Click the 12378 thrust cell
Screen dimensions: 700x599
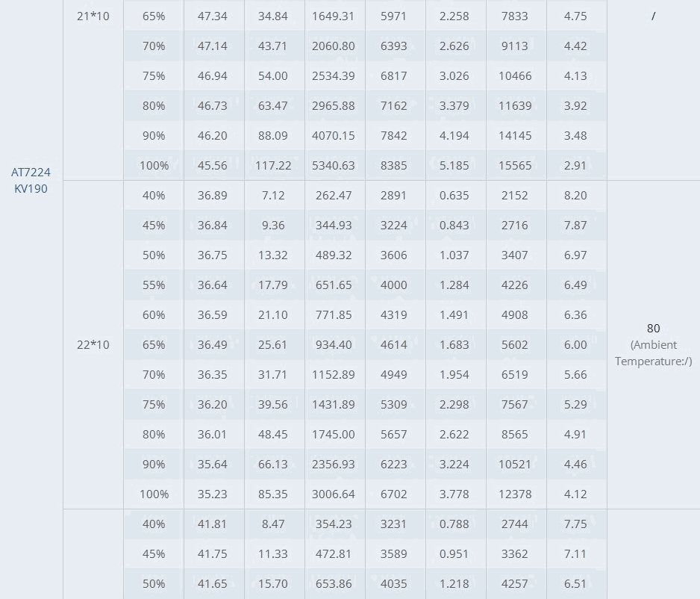(515, 494)
